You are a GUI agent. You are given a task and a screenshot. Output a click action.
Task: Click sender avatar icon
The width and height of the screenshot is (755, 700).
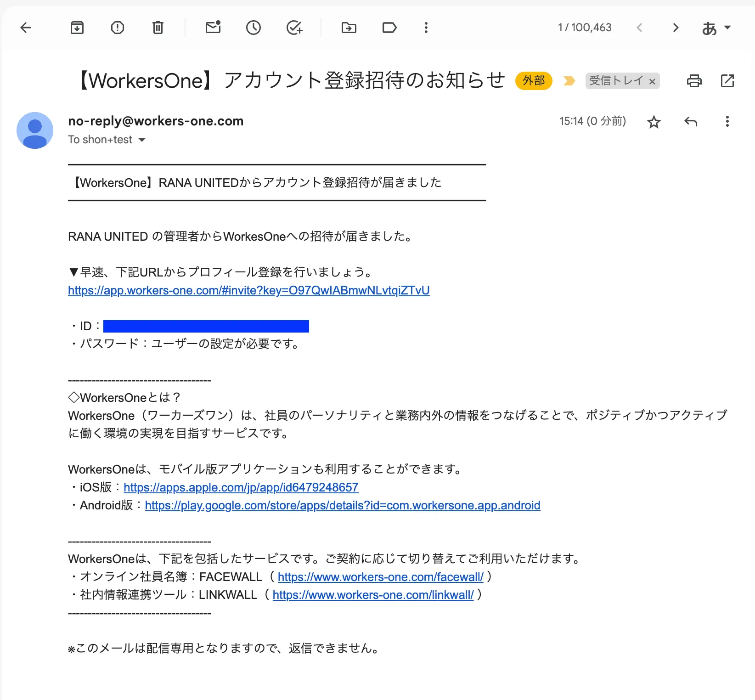point(35,130)
